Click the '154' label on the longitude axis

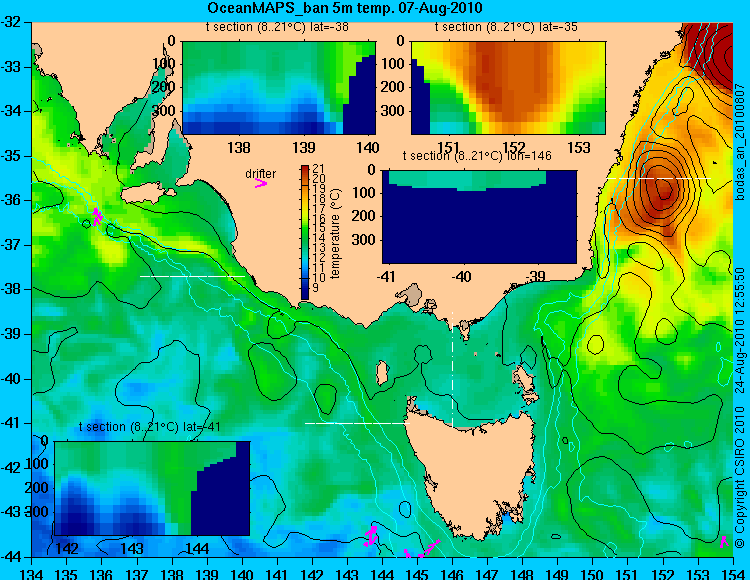coord(732,573)
